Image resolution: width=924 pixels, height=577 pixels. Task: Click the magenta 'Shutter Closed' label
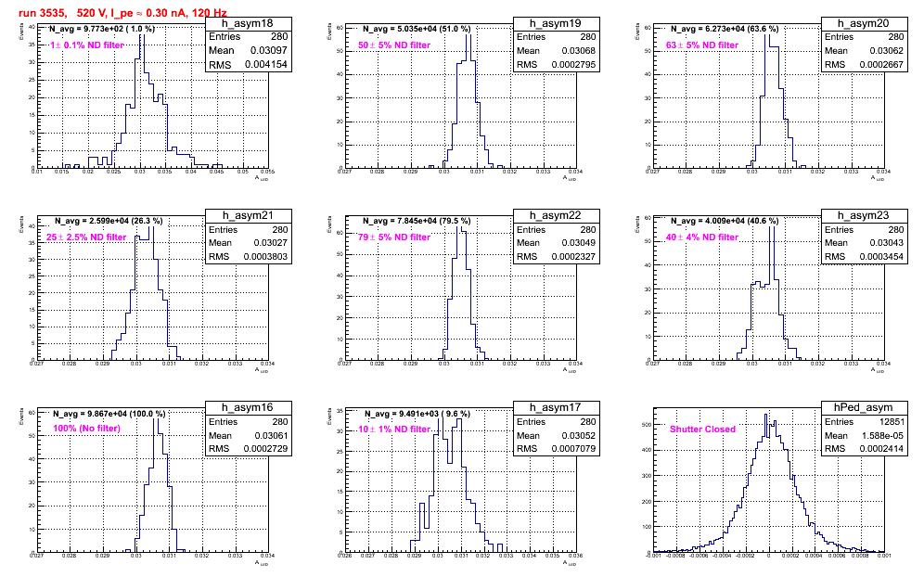point(702,430)
